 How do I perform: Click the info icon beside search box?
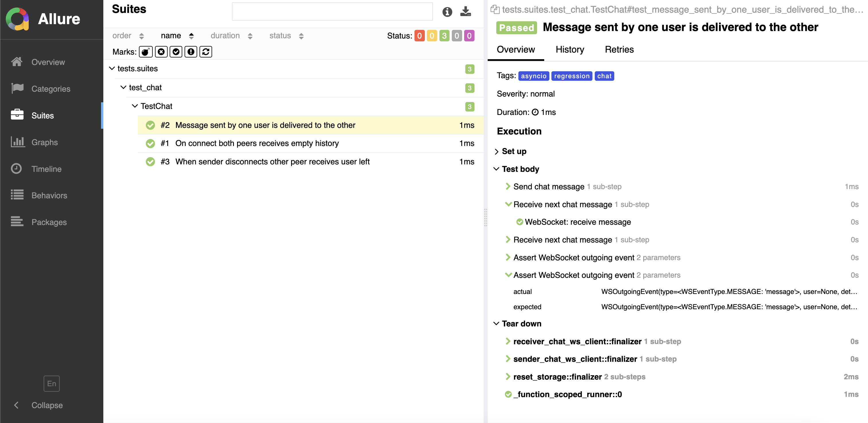[447, 12]
